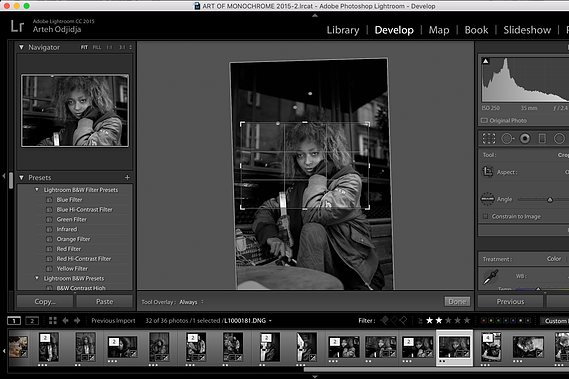This screenshot has height=379, width=569.
Task: Click rating comparison symbol before stars
Action: pos(420,321)
